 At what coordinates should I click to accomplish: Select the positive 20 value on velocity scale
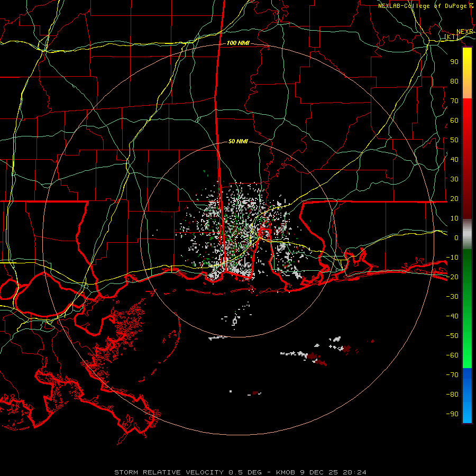(x=454, y=198)
